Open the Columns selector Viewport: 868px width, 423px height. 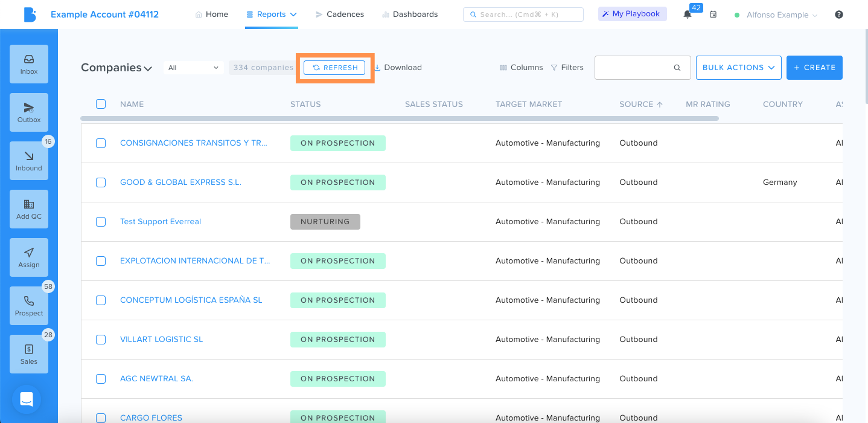[x=522, y=68]
